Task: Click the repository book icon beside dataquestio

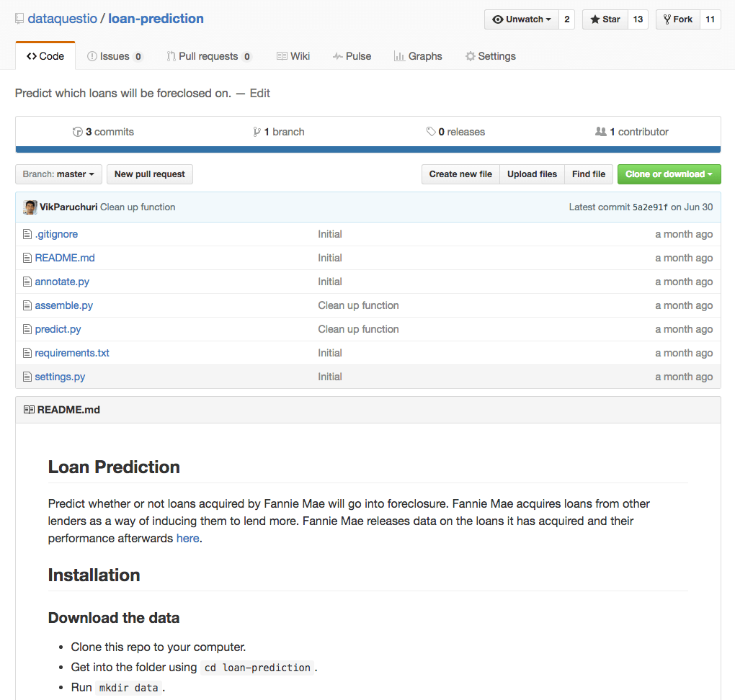Action: [x=19, y=18]
